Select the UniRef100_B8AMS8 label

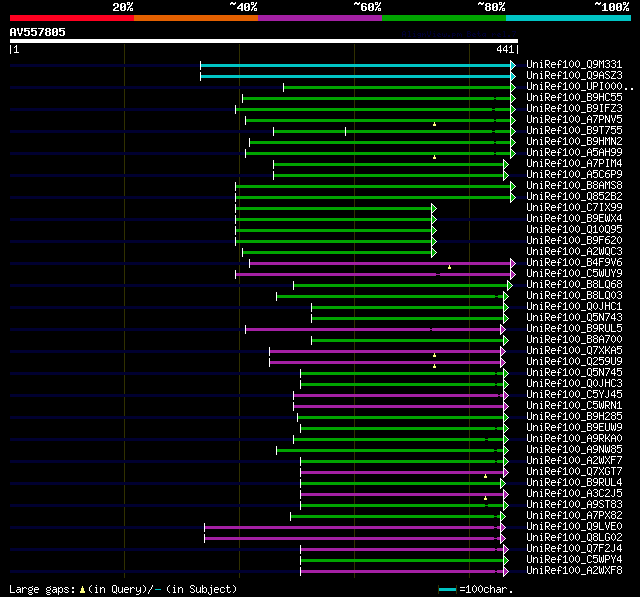point(574,186)
